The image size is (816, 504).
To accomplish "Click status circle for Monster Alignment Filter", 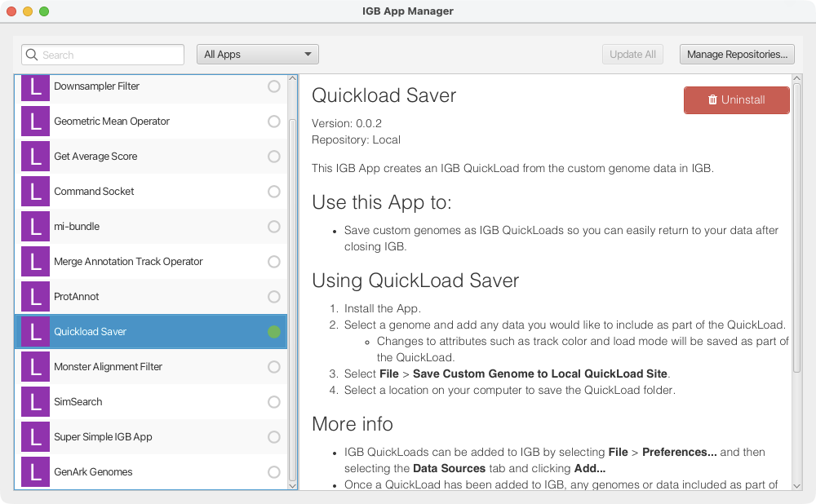I will [x=274, y=367].
